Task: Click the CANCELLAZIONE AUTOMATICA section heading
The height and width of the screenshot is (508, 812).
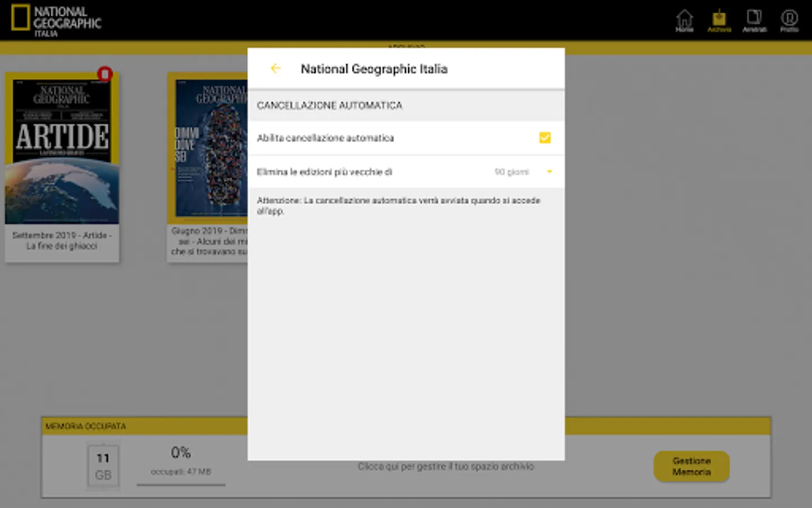Action: click(329, 106)
